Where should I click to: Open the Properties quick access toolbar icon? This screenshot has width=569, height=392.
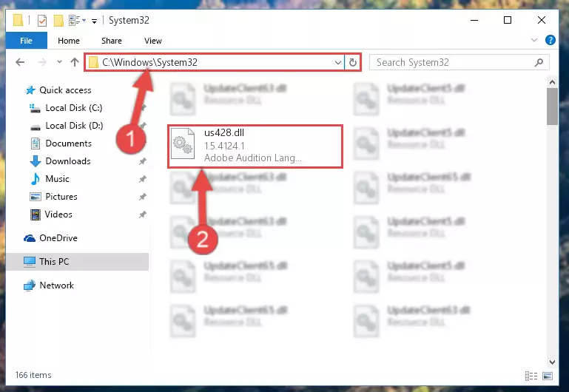[x=42, y=20]
